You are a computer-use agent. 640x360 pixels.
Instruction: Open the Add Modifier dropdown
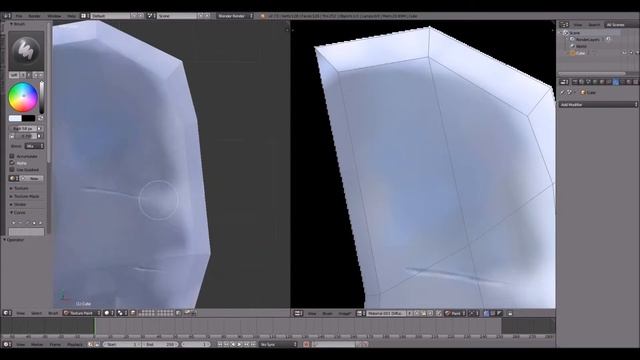pos(598,105)
